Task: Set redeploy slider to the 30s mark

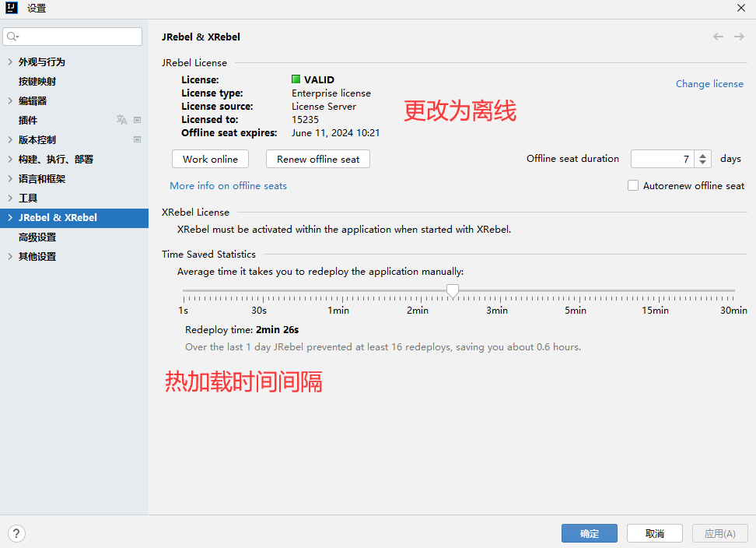Action: (x=263, y=291)
